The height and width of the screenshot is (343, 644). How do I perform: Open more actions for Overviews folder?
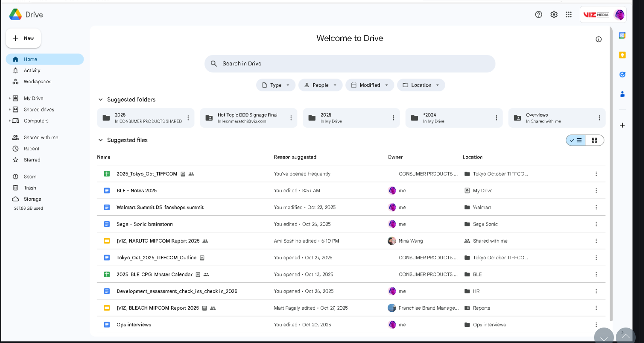tap(599, 118)
